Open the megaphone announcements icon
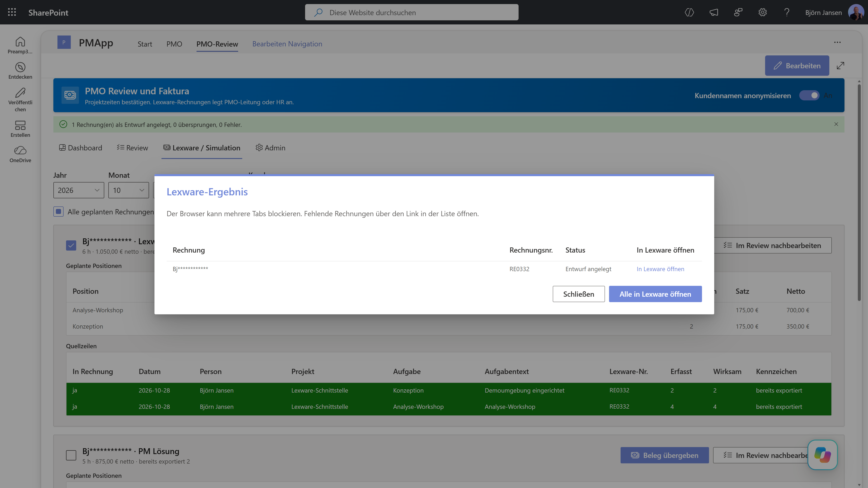868x488 pixels. (x=714, y=12)
